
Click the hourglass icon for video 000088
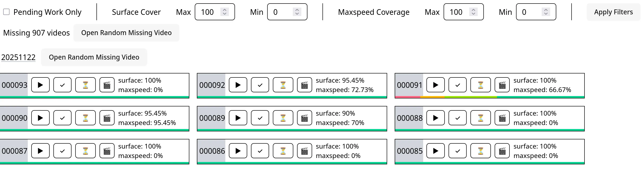click(481, 118)
